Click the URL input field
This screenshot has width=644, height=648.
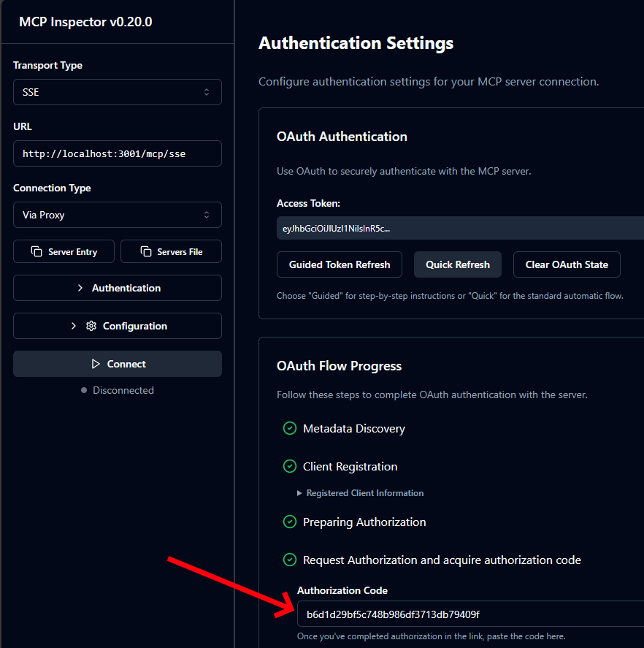[118, 153]
